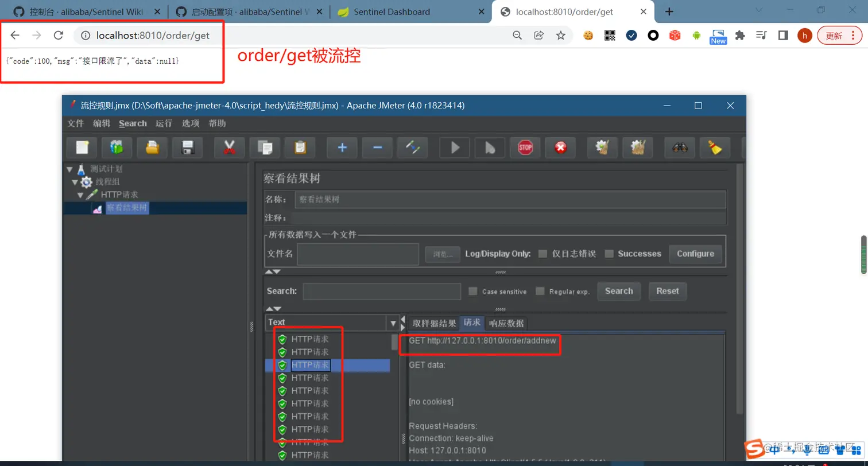The width and height of the screenshot is (868, 466).
Task: Collapse the 线程组 tree node
Action: [x=75, y=182]
